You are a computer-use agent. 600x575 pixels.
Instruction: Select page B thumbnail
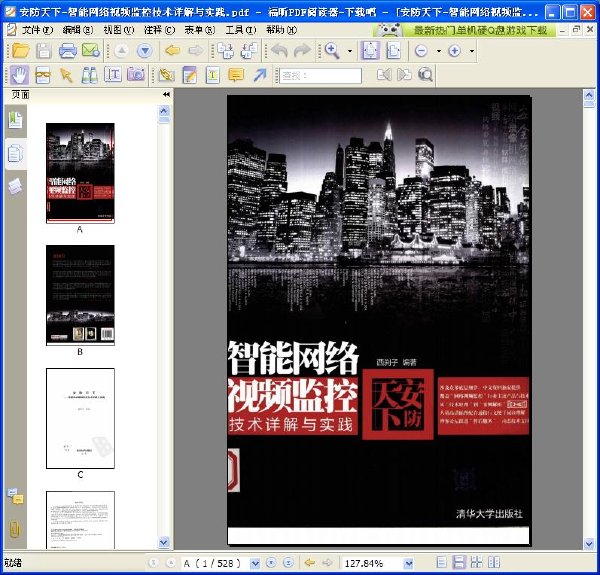pyautogui.click(x=80, y=295)
